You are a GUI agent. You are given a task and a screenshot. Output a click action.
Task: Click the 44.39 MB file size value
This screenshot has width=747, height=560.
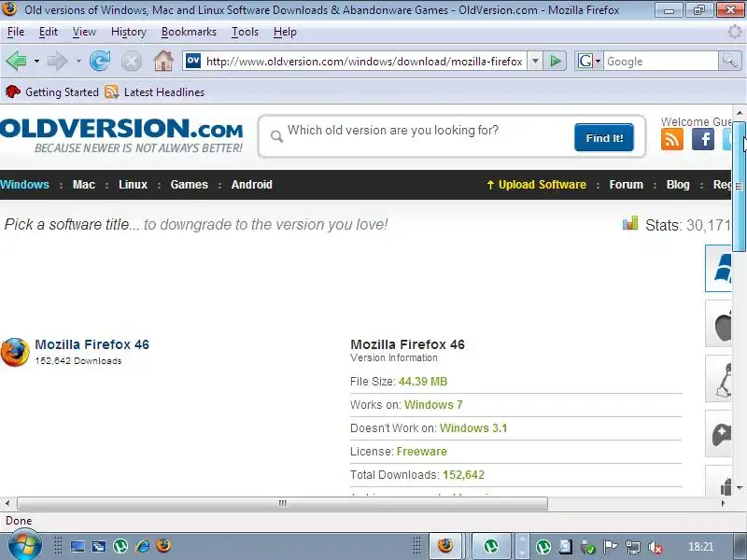[423, 382]
